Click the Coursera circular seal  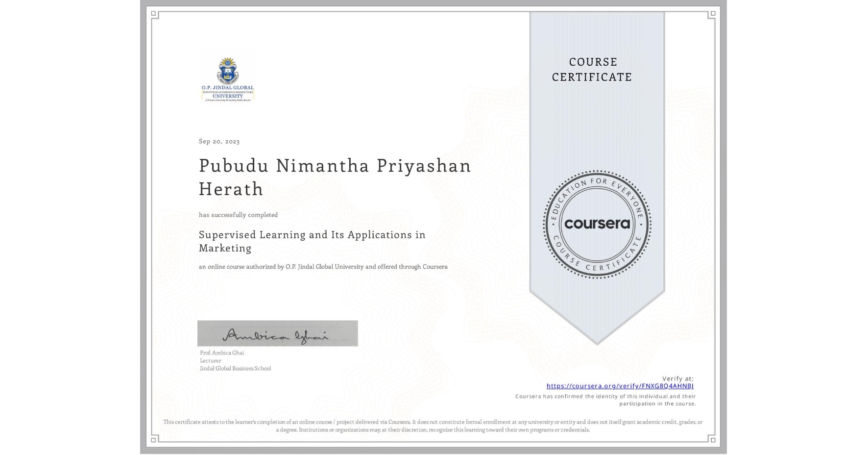click(597, 224)
